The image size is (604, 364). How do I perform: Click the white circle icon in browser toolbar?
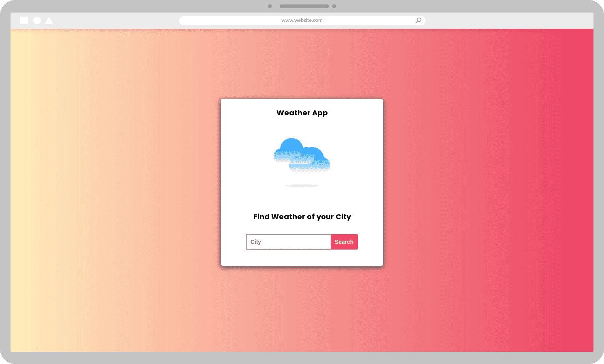coord(37,20)
